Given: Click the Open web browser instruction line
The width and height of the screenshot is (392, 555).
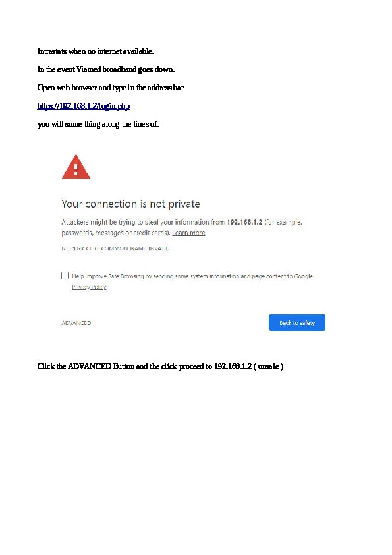Looking at the screenshot, I should pyautogui.click(x=111, y=88).
